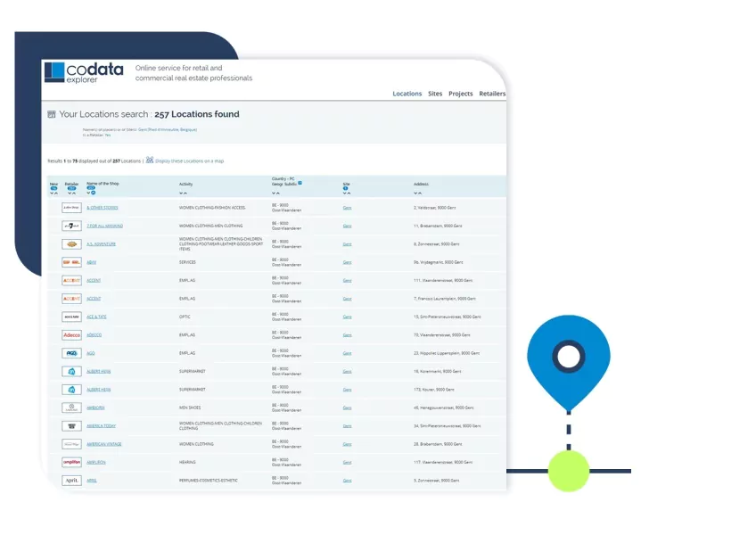
Task: Click the Amplifon retailer logo
Action: click(x=71, y=462)
